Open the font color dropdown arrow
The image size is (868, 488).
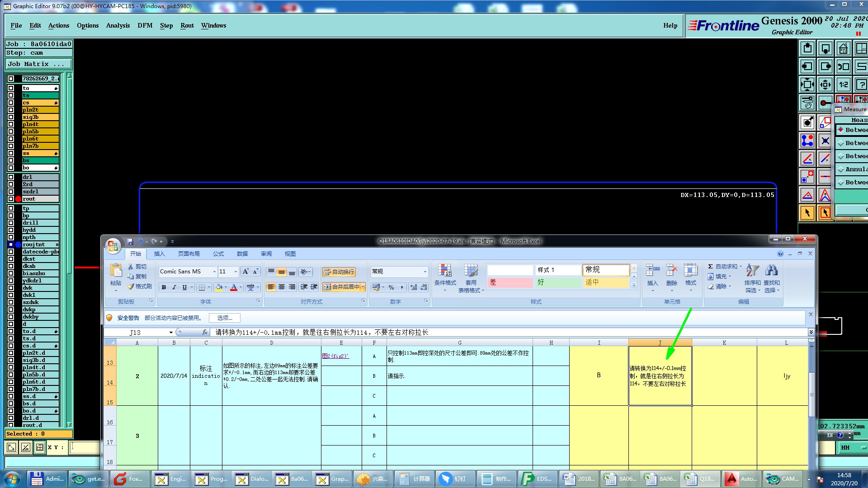(x=241, y=287)
